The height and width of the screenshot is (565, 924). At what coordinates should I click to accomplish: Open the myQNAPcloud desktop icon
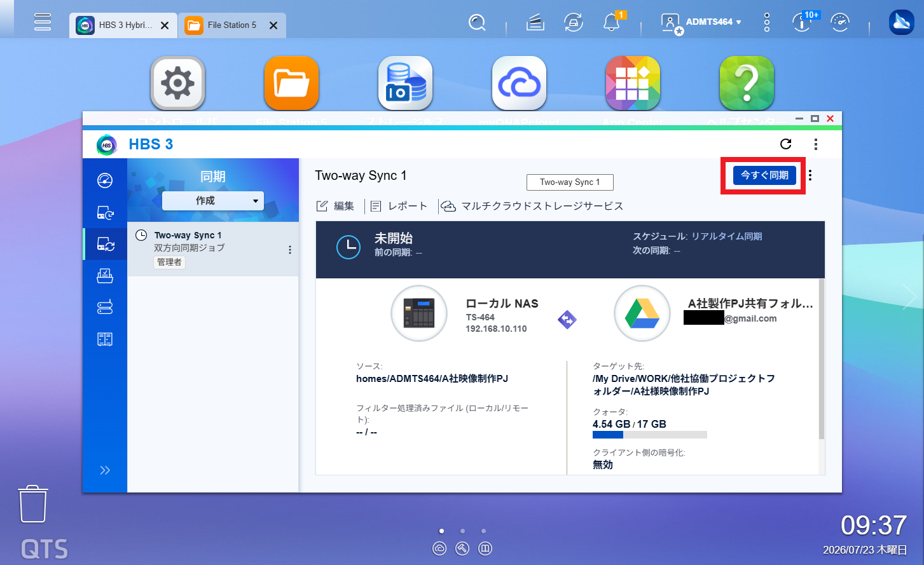click(x=519, y=83)
